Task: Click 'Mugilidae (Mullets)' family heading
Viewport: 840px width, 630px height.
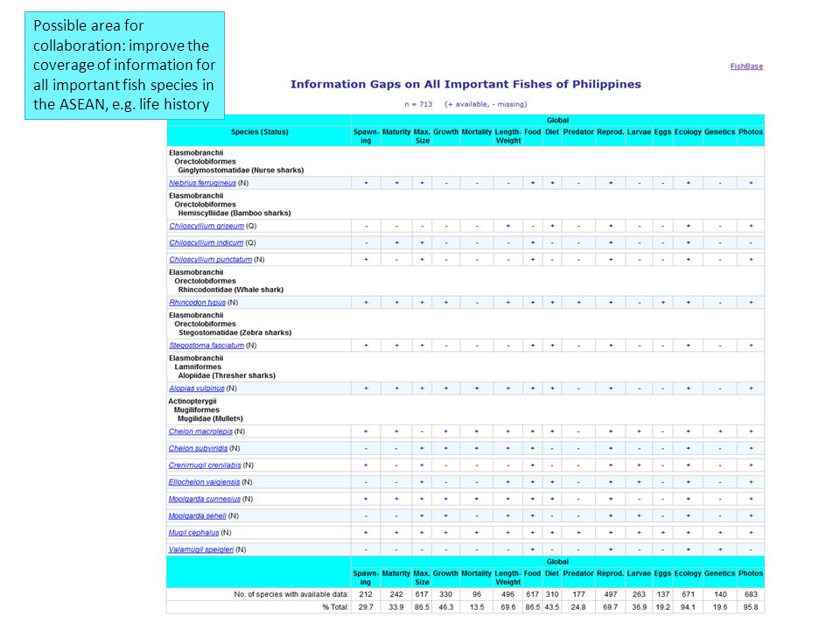Action: click(210, 419)
